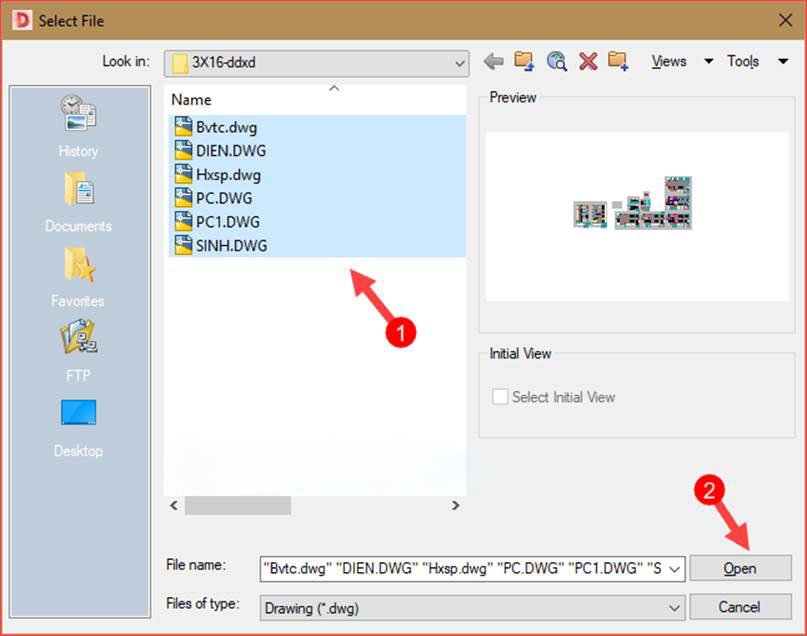Image resolution: width=807 pixels, height=636 pixels.
Task: Open the Files of type dropdown
Action: (674, 607)
